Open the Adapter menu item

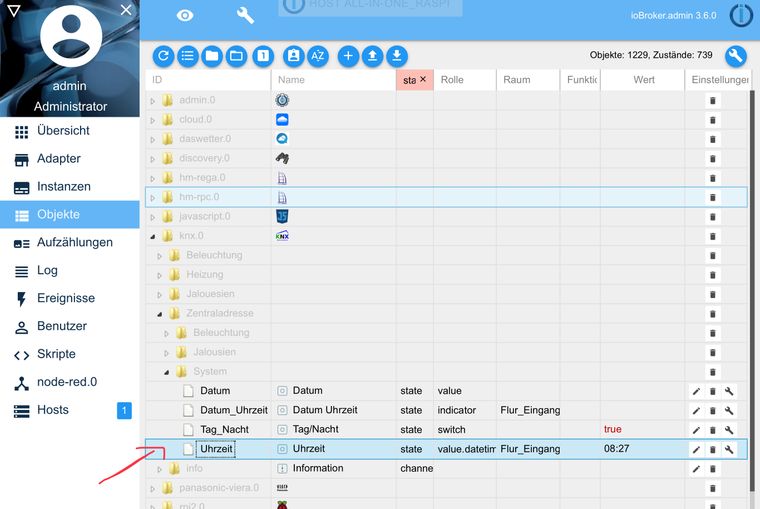pos(70,159)
